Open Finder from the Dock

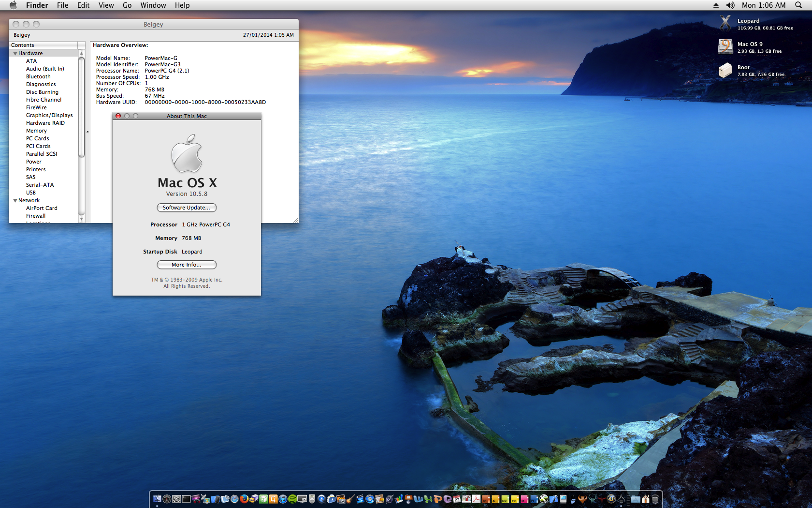[x=157, y=499]
